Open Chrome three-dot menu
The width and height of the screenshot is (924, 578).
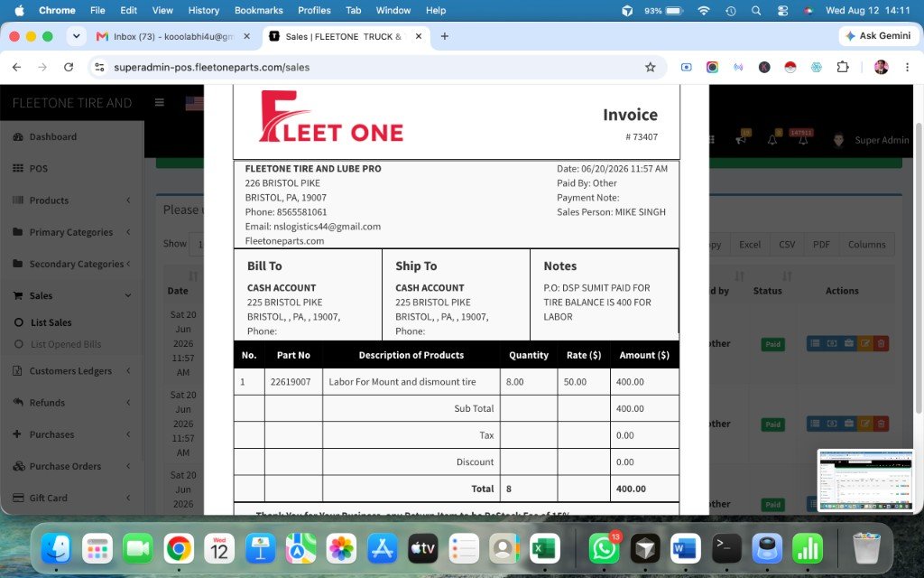(x=907, y=67)
